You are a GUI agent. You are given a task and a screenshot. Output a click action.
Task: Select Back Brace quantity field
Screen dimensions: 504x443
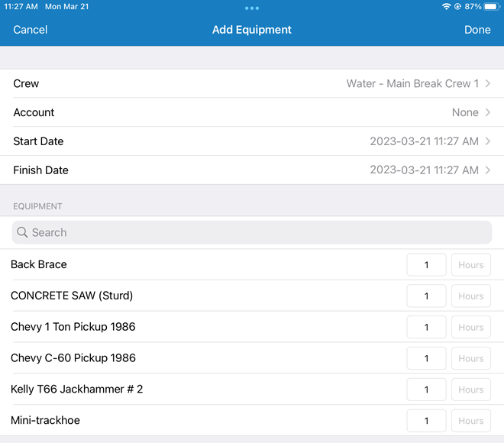[426, 265]
